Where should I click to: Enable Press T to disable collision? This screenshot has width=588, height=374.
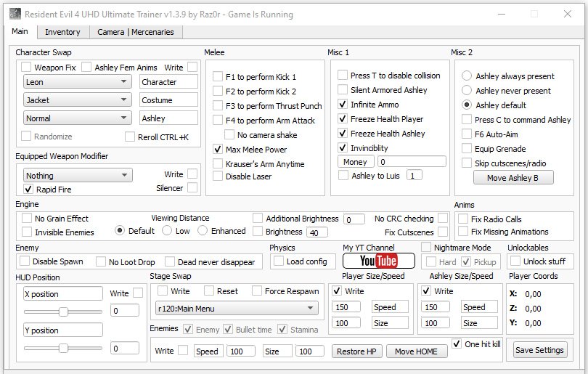(343, 75)
